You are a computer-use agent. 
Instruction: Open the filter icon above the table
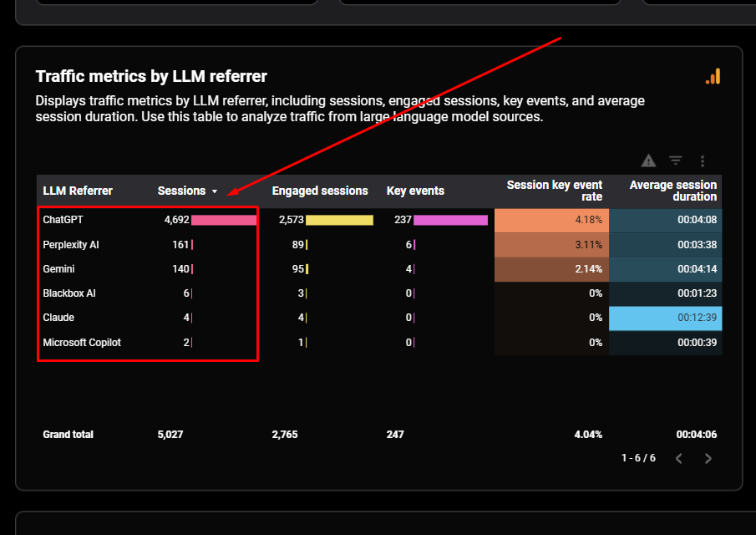coord(676,160)
